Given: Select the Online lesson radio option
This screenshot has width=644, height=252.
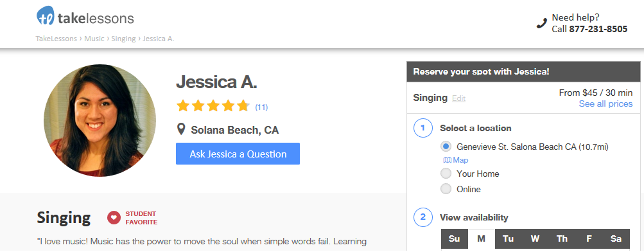Looking at the screenshot, I should coord(446,189).
